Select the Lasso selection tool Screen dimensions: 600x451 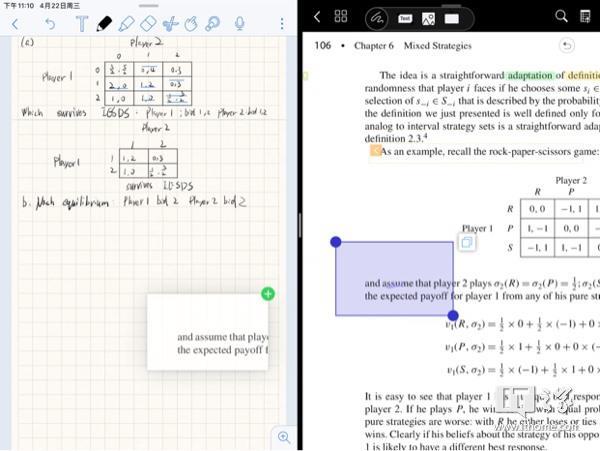213,24
